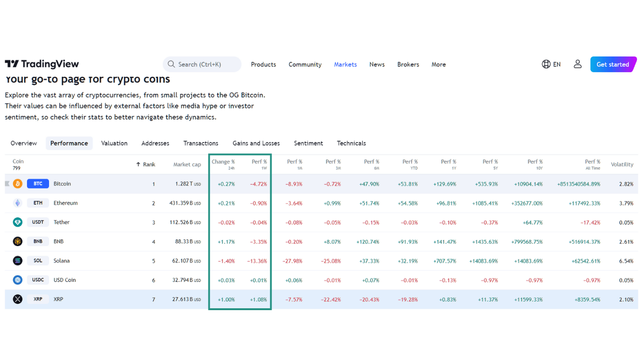The height and width of the screenshot is (362, 644).
Task: Open the Markets menu
Action: click(345, 65)
